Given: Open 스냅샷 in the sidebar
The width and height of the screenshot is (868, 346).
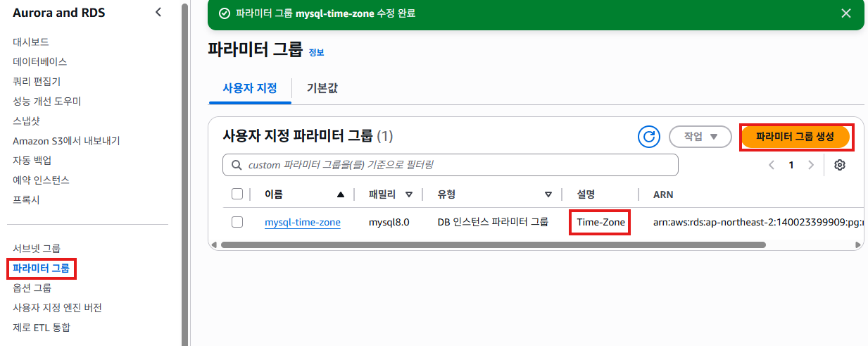Looking at the screenshot, I should 26,121.
